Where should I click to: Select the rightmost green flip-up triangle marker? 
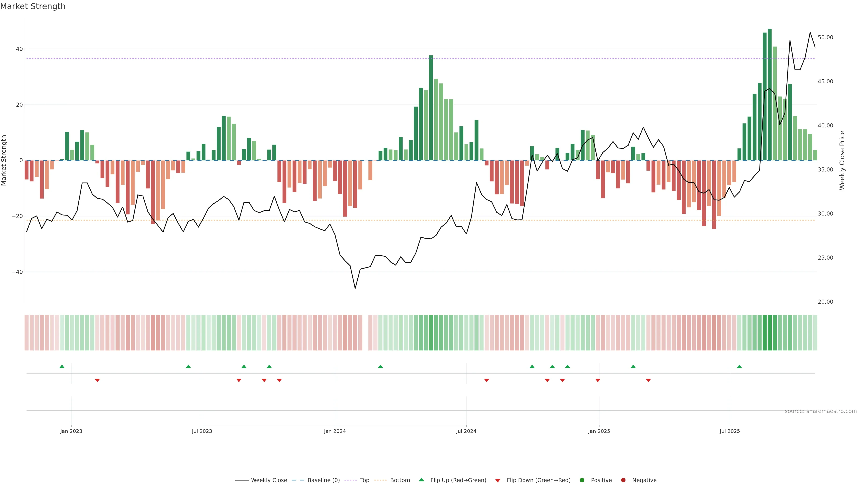(739, 366)
